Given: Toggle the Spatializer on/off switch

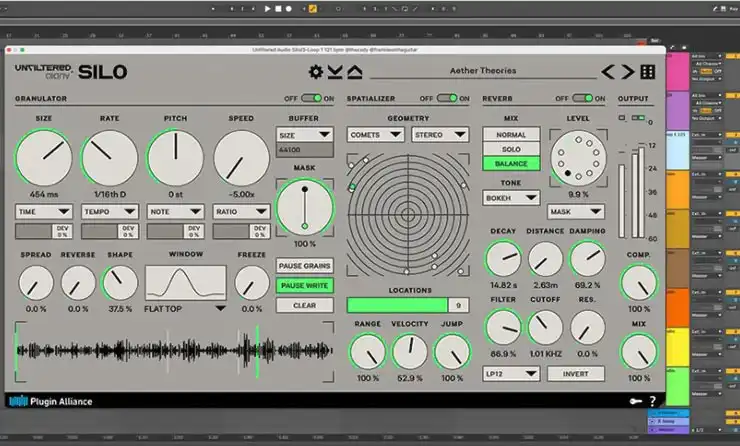Looking at the screenshot, I should 446,98.
